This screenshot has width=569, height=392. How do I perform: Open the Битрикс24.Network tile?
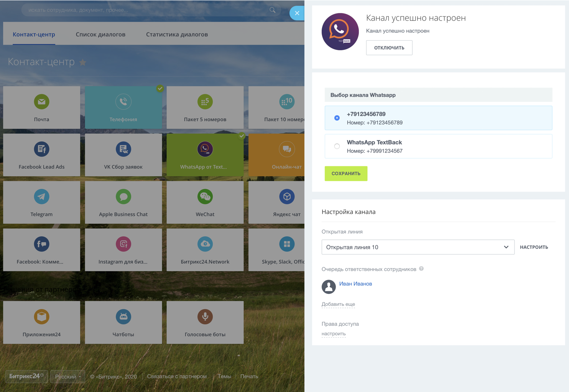click(205, 250)
